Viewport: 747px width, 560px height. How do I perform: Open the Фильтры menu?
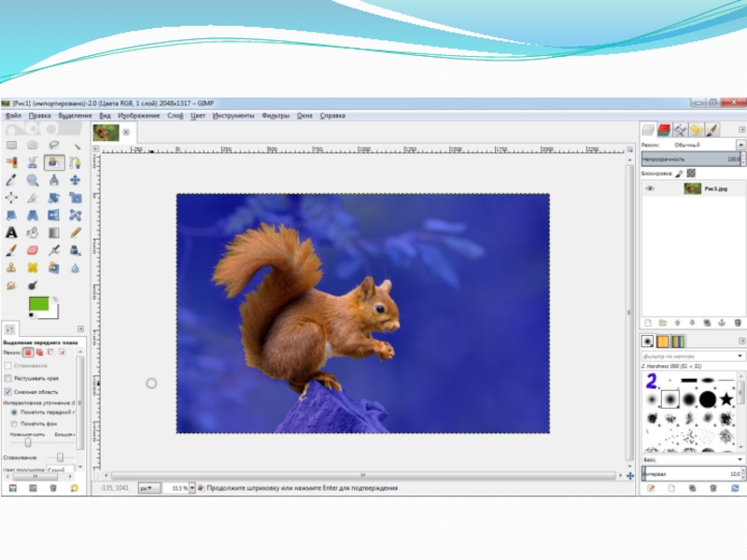[275, 116]
